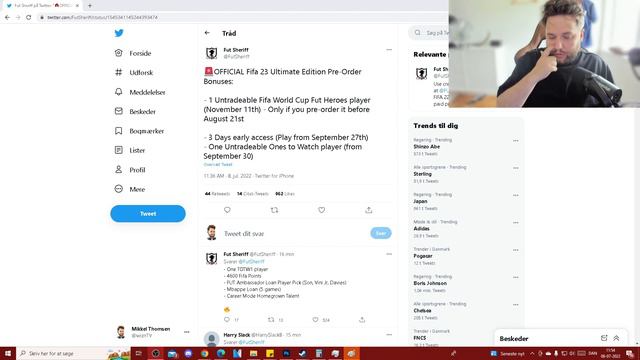Open Photoshop from the taskbar

286,353
